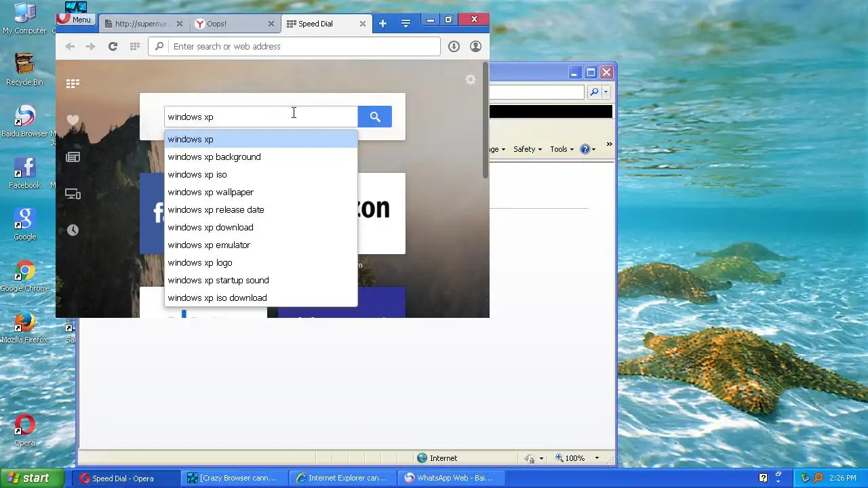Image resolution: width=868 pixels, height=488 pixels.
Task: Choose suggestion "windows xp wallpaper"
Action: point(260,192)
